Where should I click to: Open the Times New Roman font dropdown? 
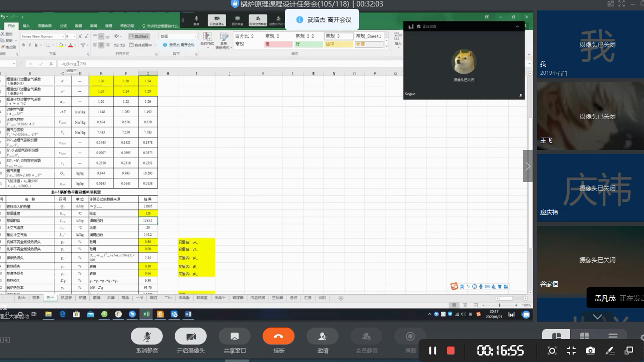[x=63, y=36]
